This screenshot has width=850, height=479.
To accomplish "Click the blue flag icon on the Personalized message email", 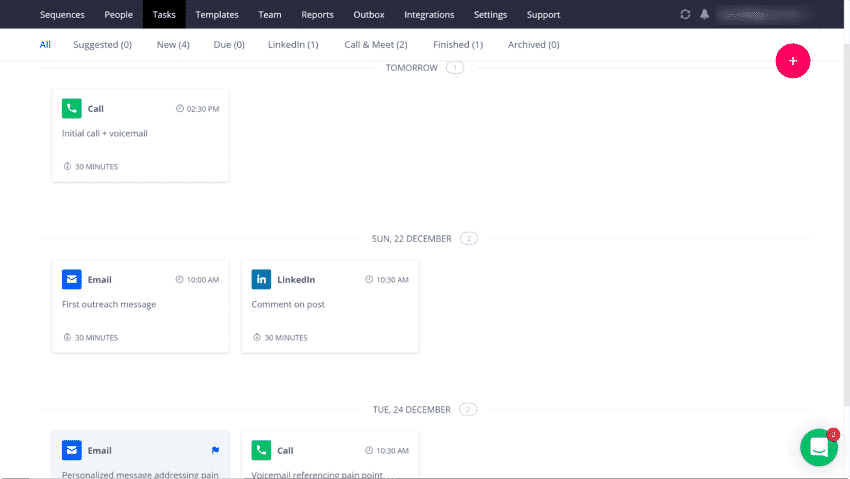I will (x=215, y=450).
